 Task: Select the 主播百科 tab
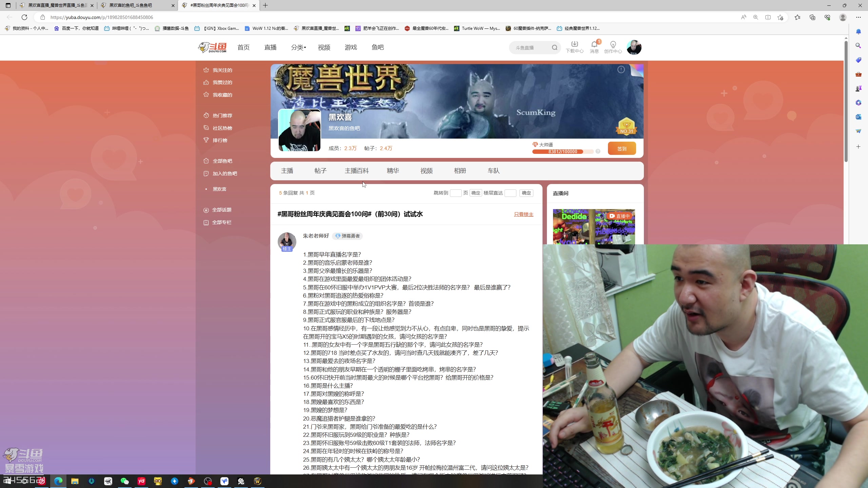click(357, 171)
